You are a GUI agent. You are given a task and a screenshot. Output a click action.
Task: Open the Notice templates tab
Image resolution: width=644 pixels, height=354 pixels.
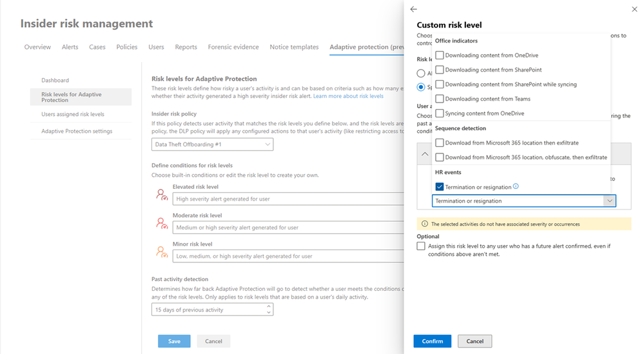tap(294, 47)
